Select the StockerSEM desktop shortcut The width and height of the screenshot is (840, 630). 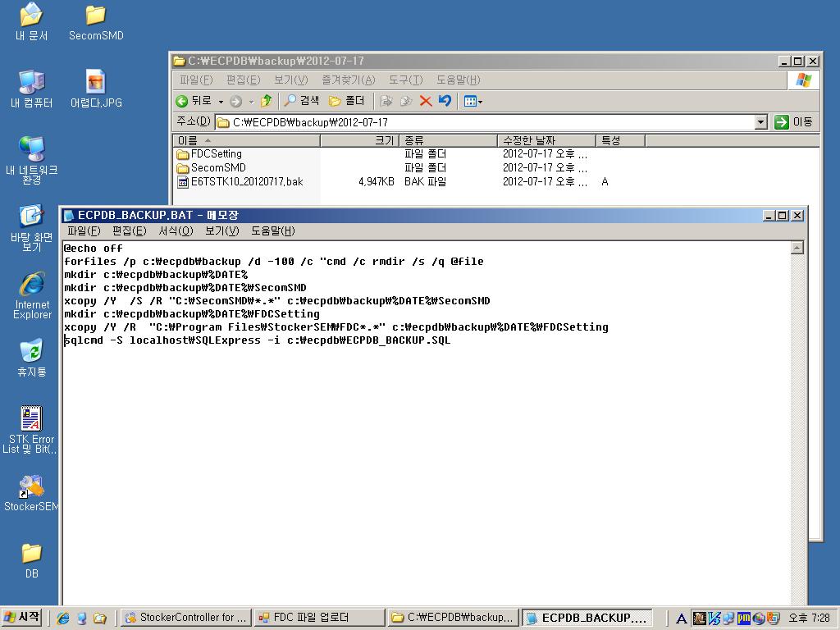tap(31, 493)
